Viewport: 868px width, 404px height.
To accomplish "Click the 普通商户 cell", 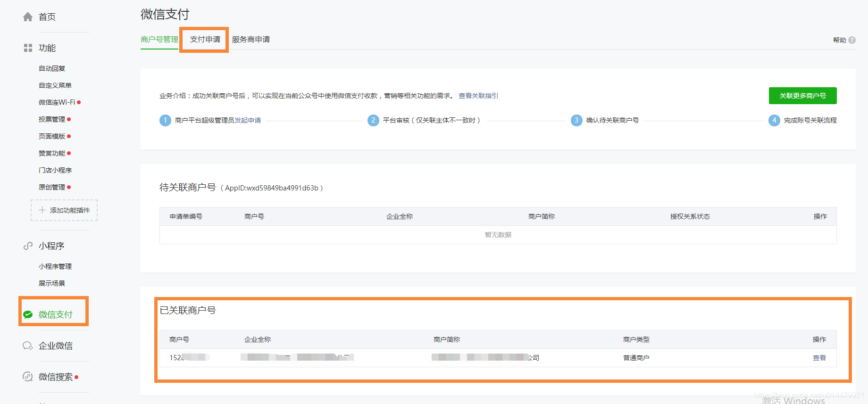I will coord(636,358).
